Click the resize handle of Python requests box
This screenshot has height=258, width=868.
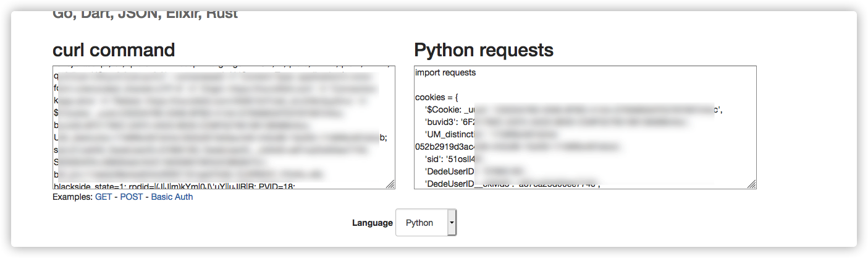coord(752,184)
